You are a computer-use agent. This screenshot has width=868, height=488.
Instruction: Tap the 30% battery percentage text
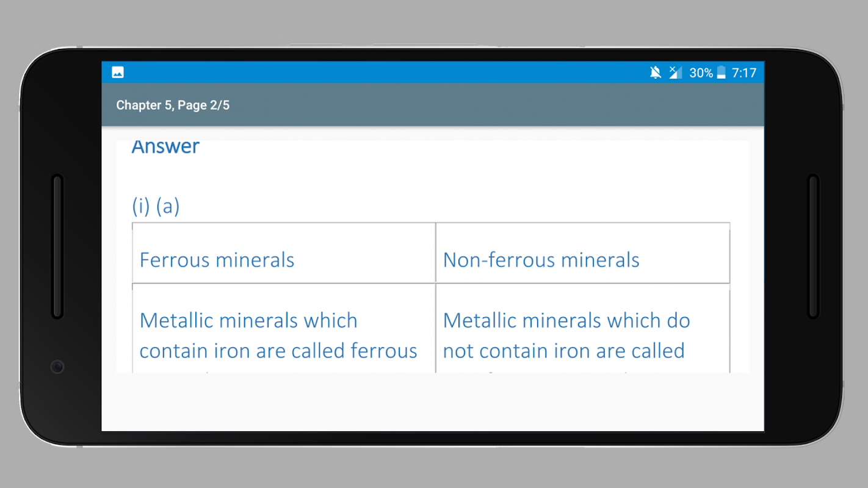point(701,73)
